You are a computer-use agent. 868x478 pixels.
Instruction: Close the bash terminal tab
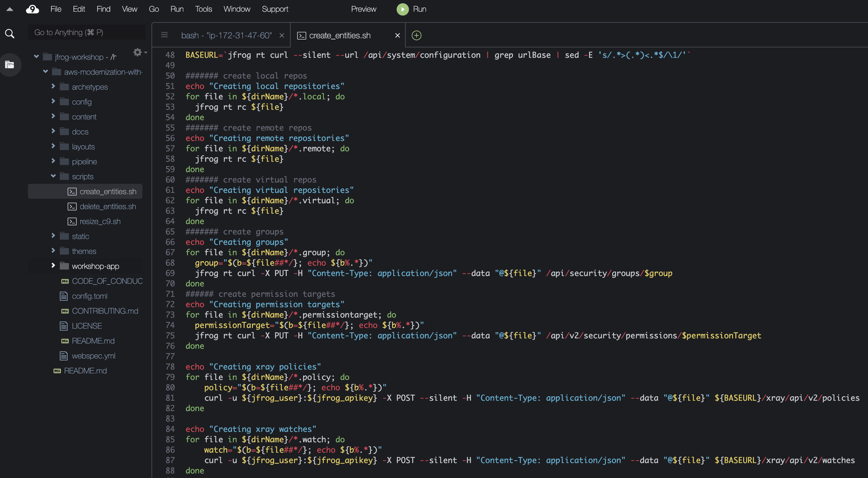[282, 35]
